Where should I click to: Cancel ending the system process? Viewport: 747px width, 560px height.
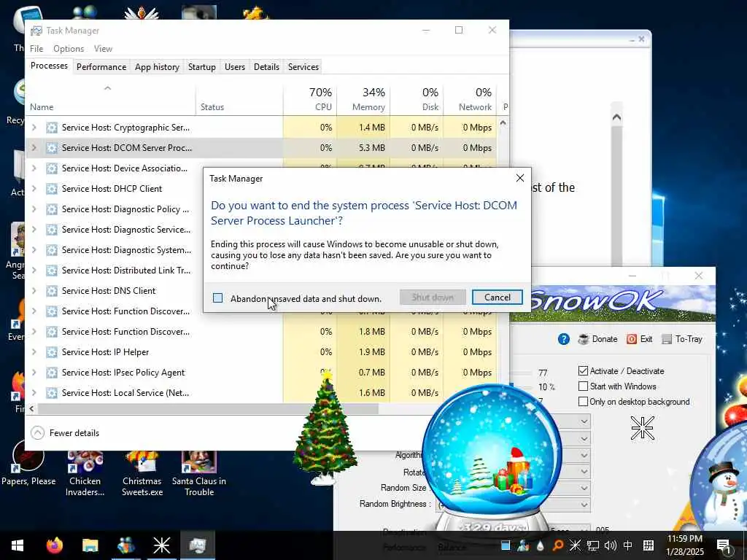point(498,297)
